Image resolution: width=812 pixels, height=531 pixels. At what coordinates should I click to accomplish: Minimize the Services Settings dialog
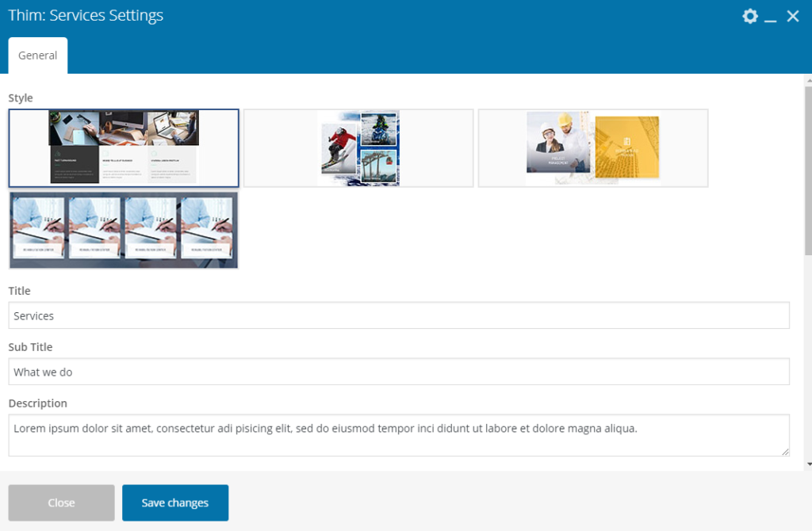tap(771, 16)
